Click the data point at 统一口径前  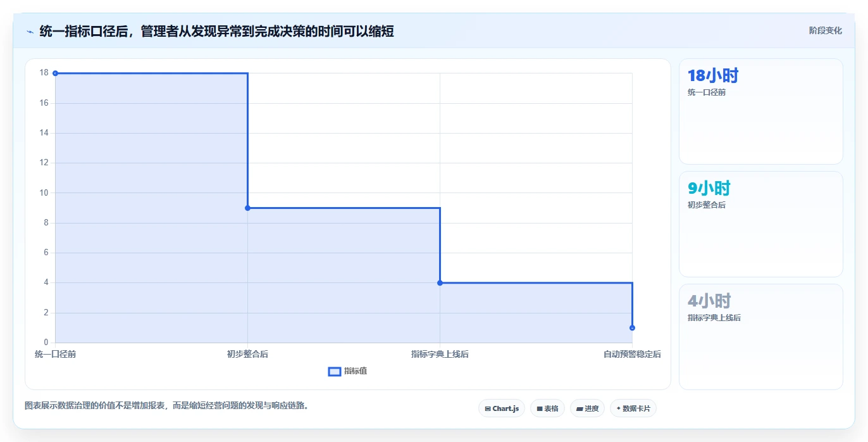[x=55, y=73]
